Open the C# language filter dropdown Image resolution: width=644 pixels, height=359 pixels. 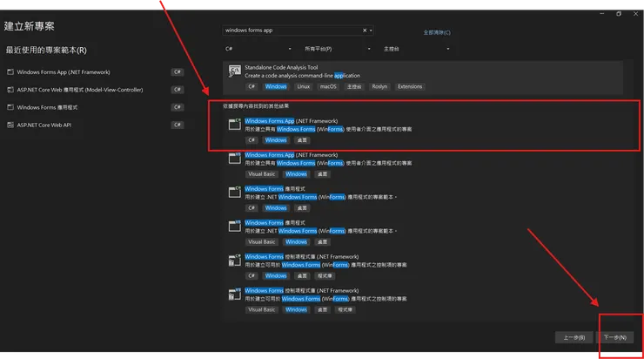coord(258,49)
